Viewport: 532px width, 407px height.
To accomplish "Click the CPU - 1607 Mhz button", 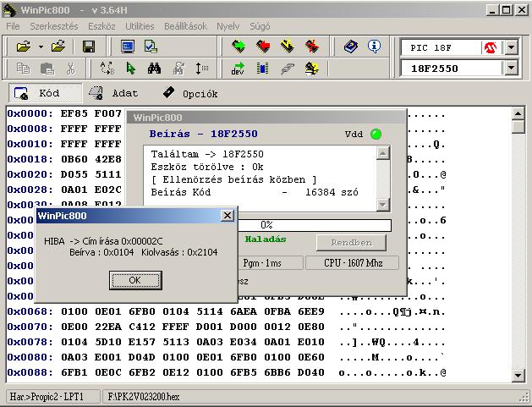I will [x=353, y=263].
